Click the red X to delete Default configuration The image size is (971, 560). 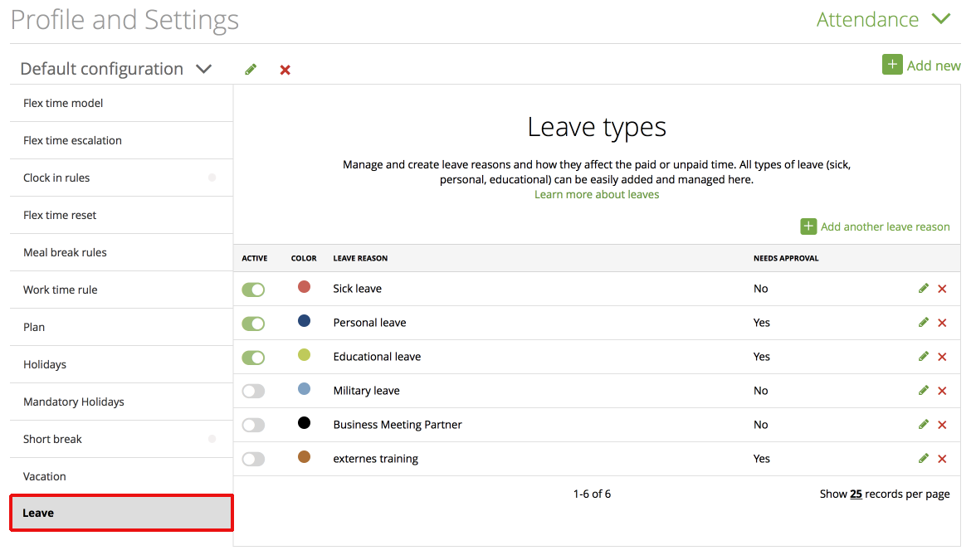tap(285, 70)
